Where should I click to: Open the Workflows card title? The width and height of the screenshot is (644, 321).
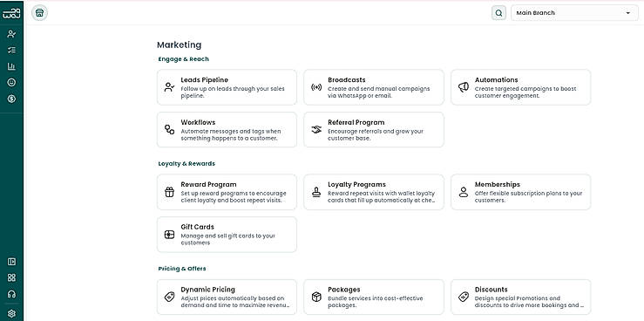click(198, 122)
